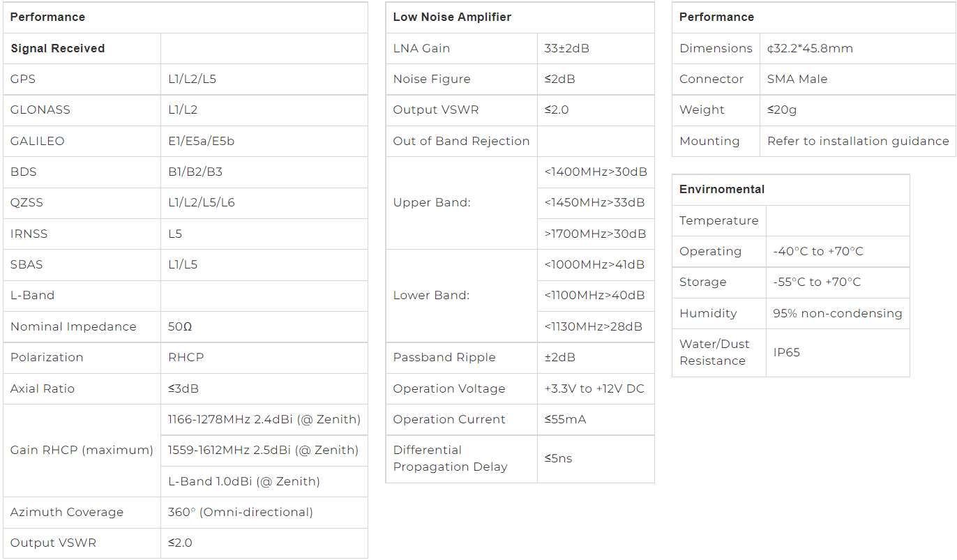Click the GPS L1/L2/L5 value cell
957x560 pixels.
pyautogui.click(x=264, y=79)
